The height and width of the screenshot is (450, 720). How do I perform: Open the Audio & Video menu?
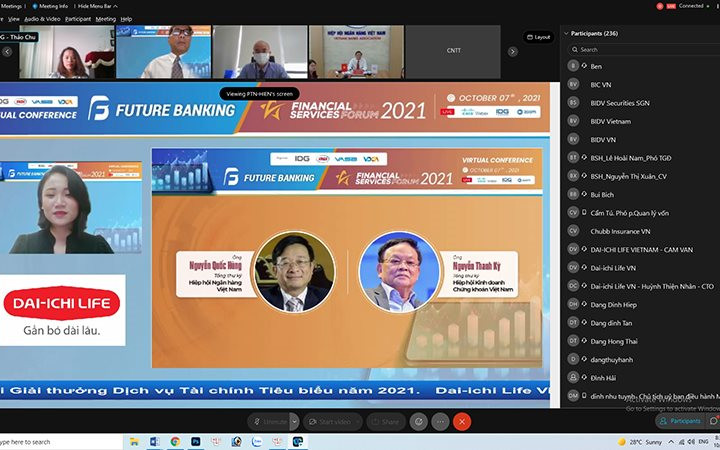(42, 19)
